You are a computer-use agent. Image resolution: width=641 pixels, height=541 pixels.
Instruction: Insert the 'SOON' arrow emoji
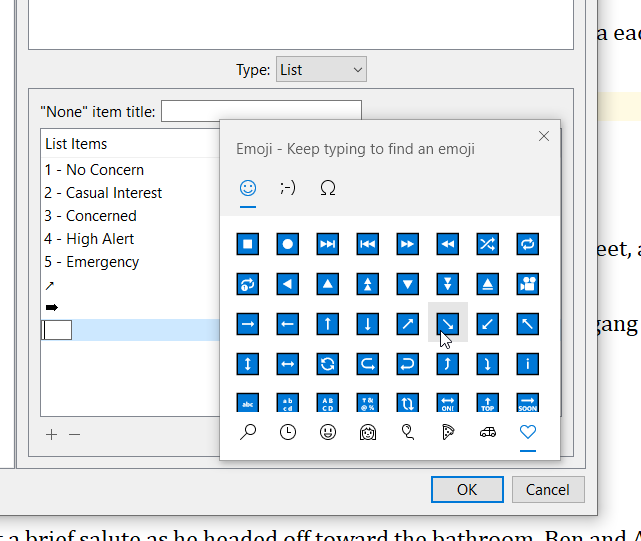click(528, 402)
